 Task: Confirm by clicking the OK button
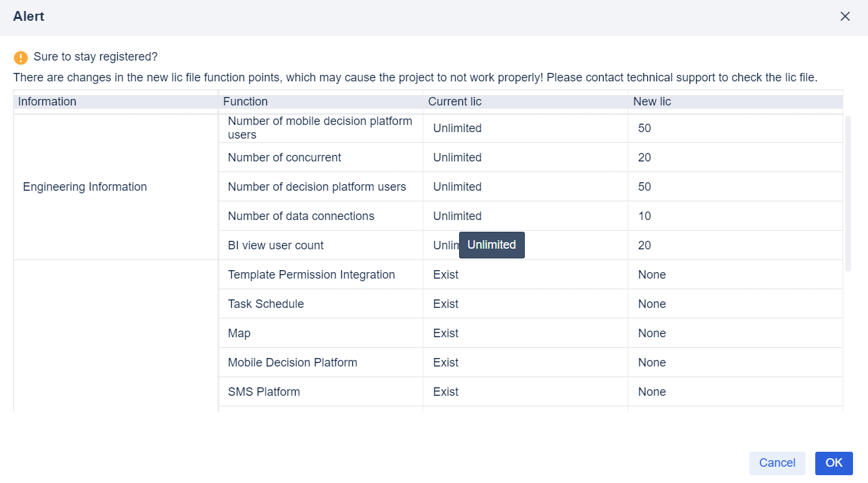[x=833, y=463]
